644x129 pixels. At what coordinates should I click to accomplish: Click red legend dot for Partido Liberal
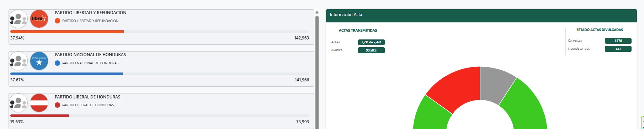[x=57, y=105]
